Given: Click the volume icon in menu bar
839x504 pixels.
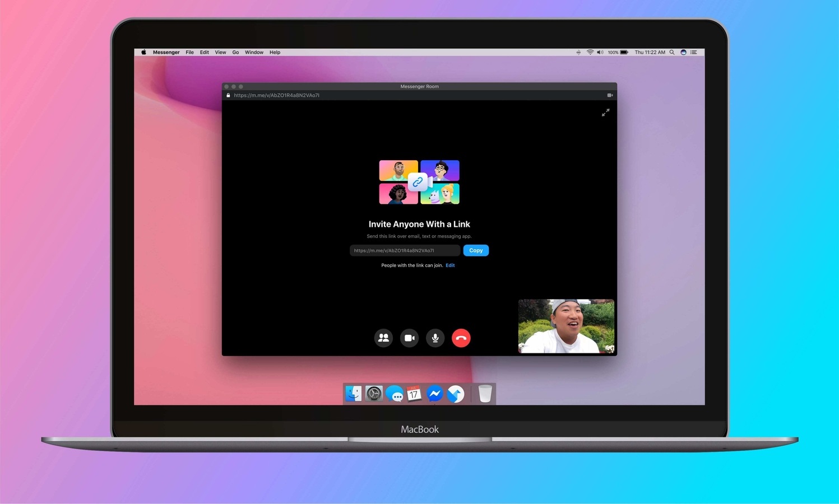Looking at the screenshot, I should pyautogui.click(x=600, y=52).
